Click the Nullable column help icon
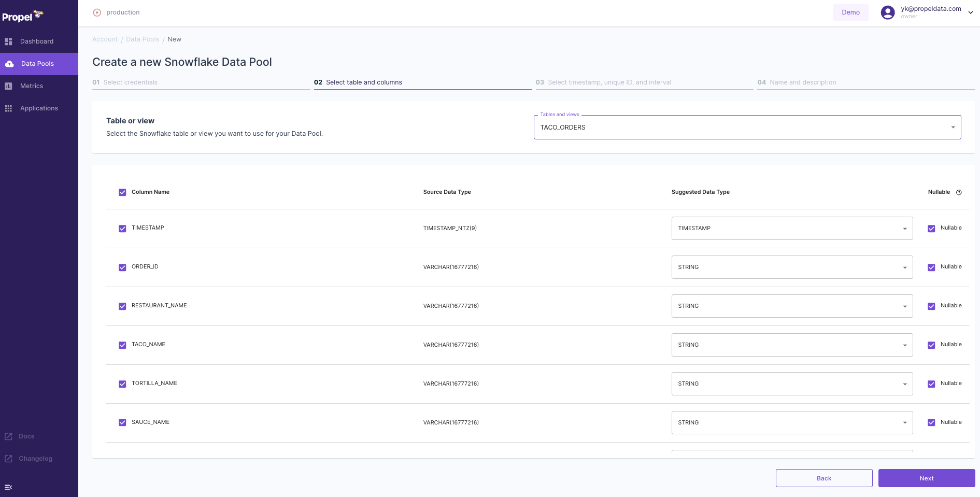The height and width of the screenshot is (497, 980). click(959, 192)
